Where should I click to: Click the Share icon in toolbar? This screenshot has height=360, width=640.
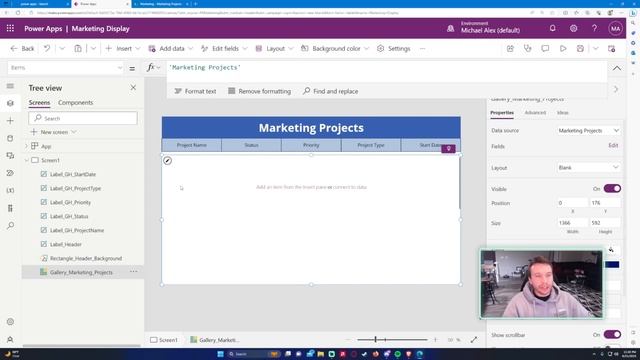coord(510,48)
